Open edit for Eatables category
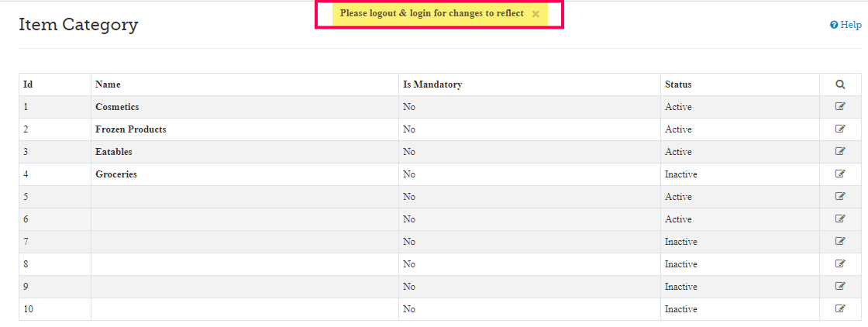868x327 pixels. [840, 152]
